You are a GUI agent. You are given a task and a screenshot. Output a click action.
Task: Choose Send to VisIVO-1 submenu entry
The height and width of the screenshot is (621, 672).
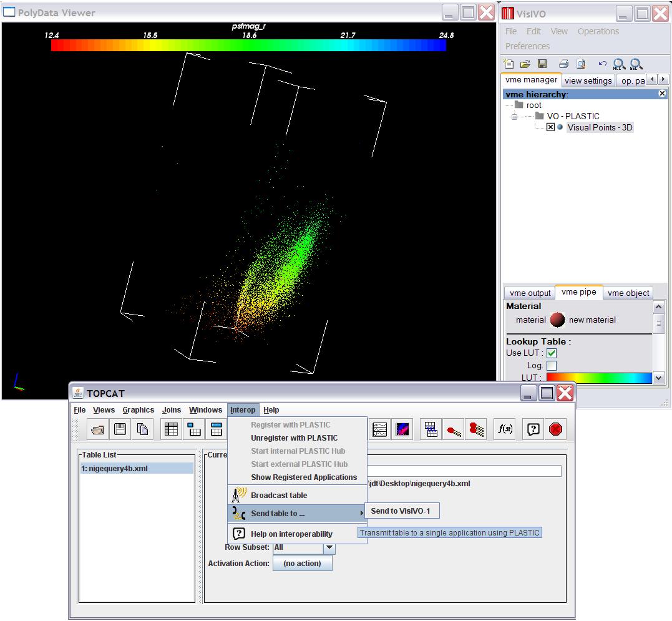point(401,511)
